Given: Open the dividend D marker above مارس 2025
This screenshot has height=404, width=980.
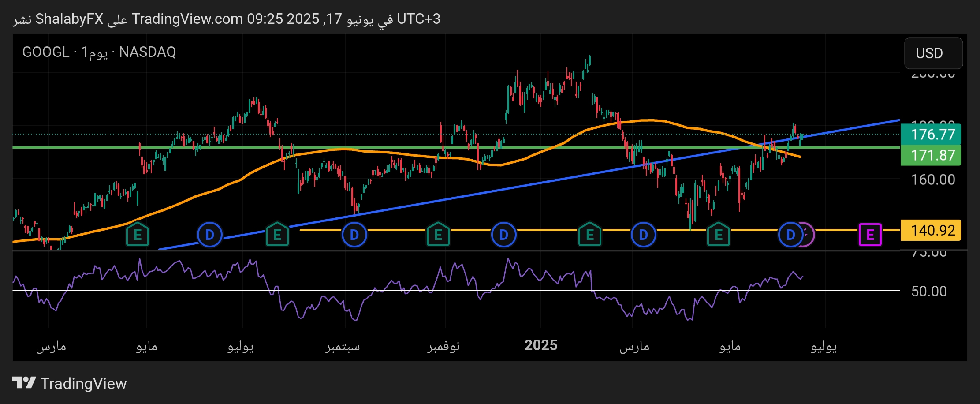Looking at the screenshot, I should tap(644, 235).
